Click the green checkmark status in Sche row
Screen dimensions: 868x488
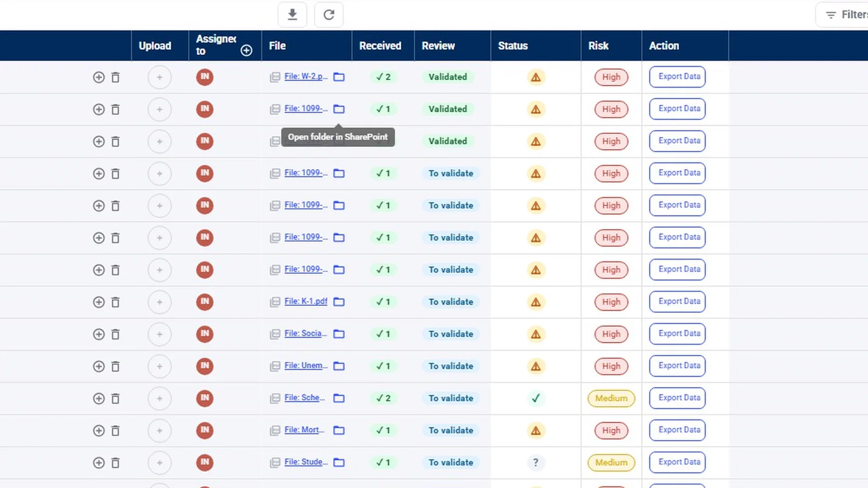(536, 398)
